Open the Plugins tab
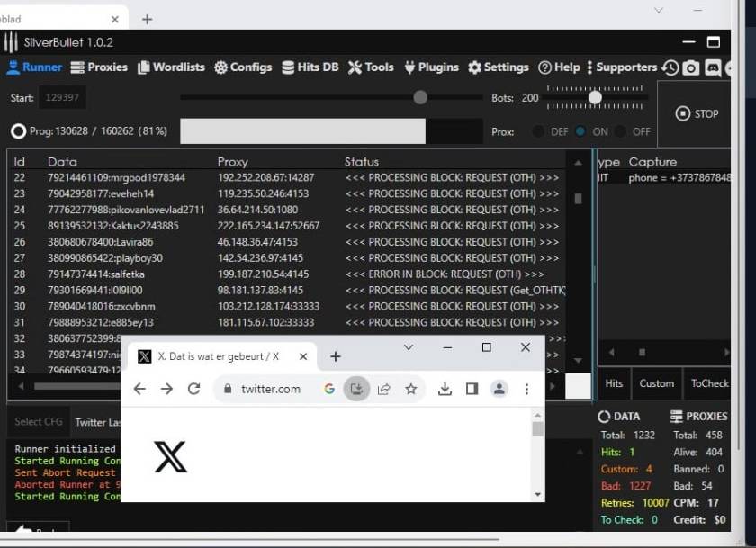The width and height of the screenshot is (756, 548). [x=431, y=67]
